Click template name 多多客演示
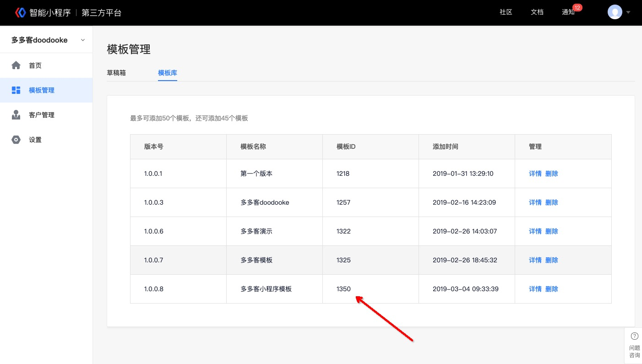The image size is (642, 364). (x=256, y=231)
